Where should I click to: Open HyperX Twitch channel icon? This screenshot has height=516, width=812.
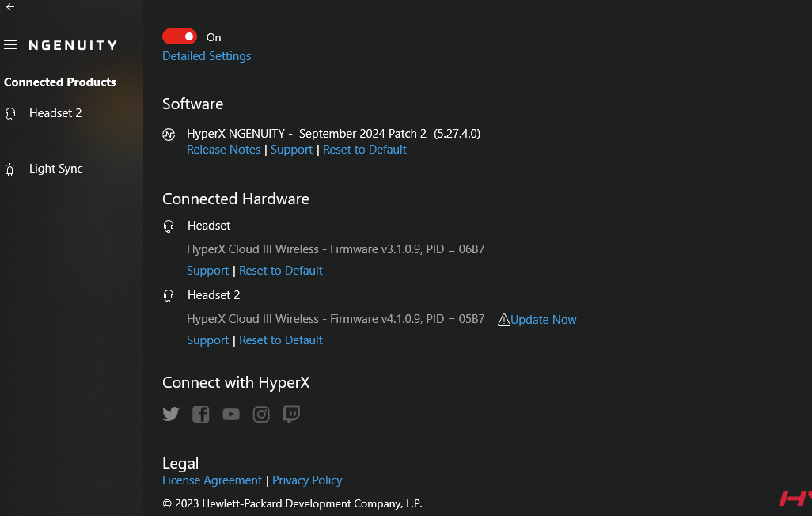pos(291,414)
